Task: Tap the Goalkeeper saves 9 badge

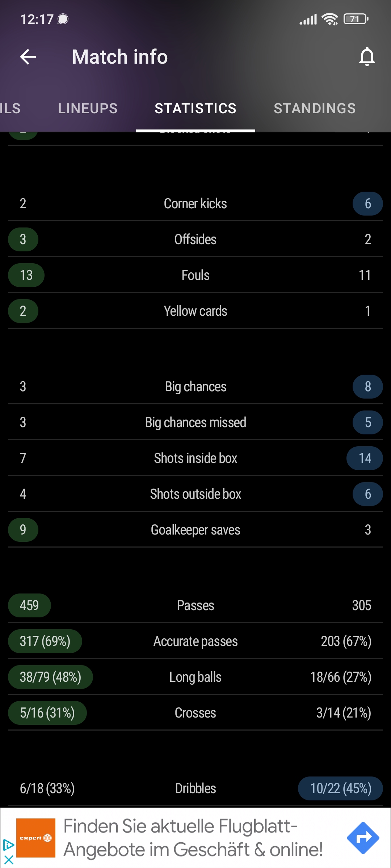Action: [23, 530]
